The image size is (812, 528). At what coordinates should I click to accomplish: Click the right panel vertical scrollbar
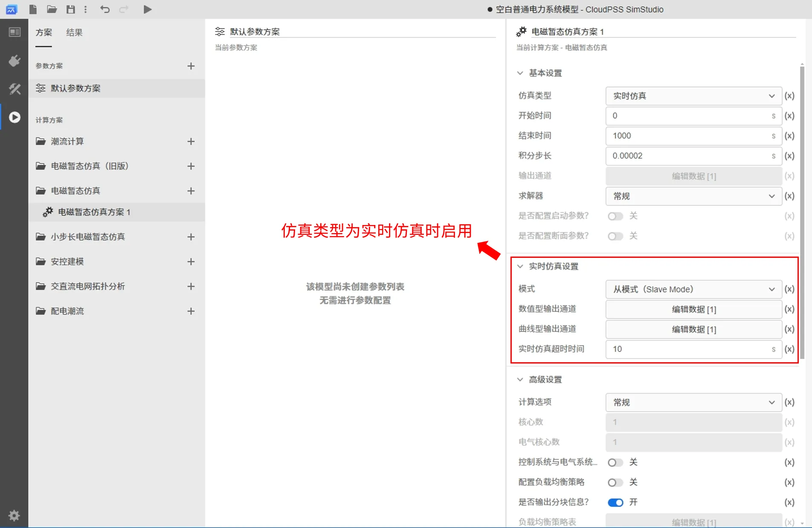click(x=802, y=212)
